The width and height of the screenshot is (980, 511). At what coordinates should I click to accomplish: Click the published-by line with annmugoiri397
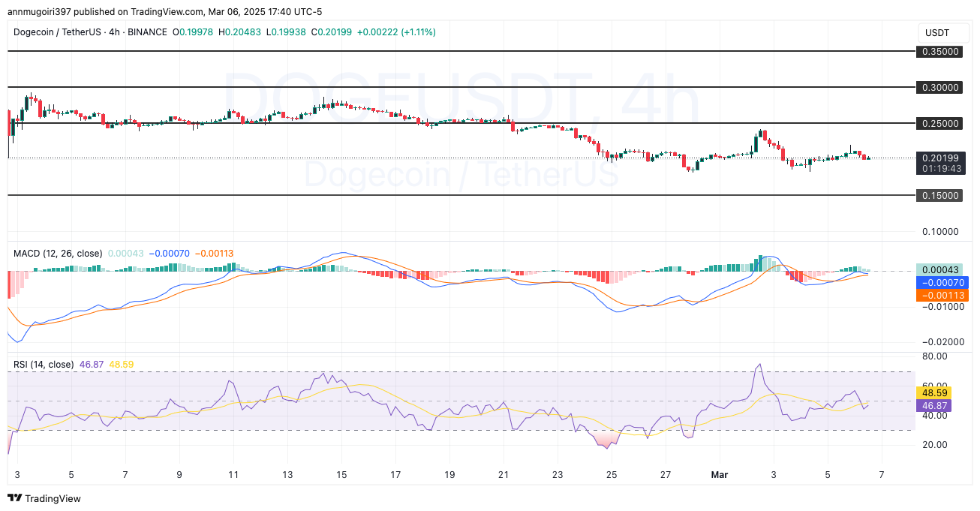165,12
